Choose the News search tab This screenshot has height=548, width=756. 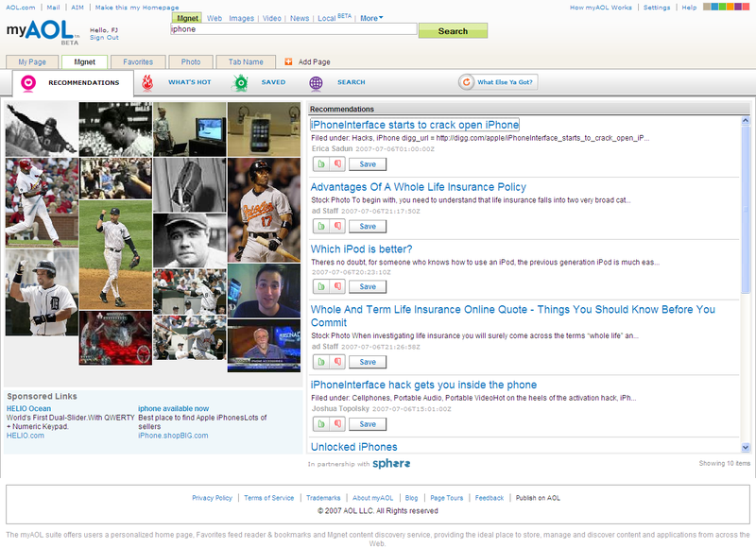coord(300,18)
